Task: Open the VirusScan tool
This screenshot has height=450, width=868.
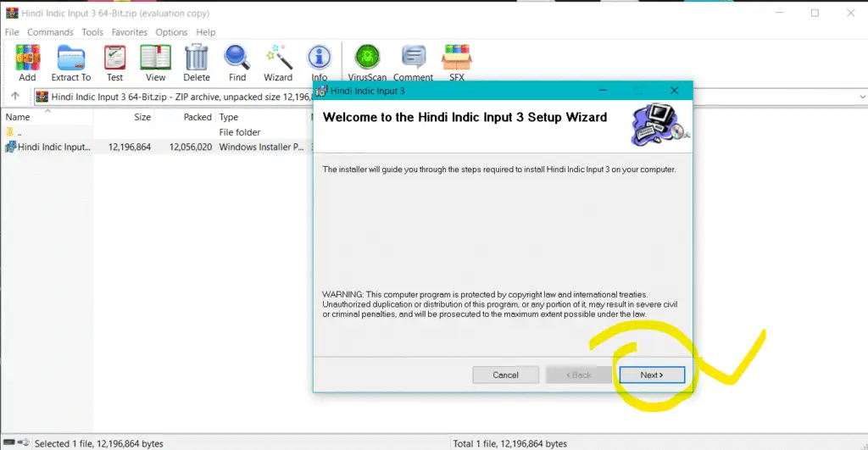Action: click(366, 62)
